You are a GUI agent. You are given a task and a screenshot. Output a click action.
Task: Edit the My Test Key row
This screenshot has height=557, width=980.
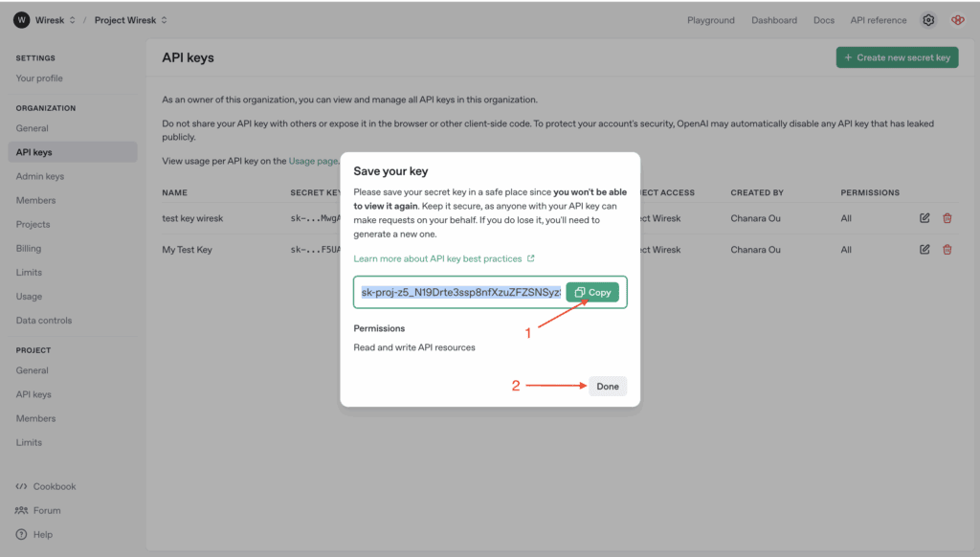tap(924, 250)
